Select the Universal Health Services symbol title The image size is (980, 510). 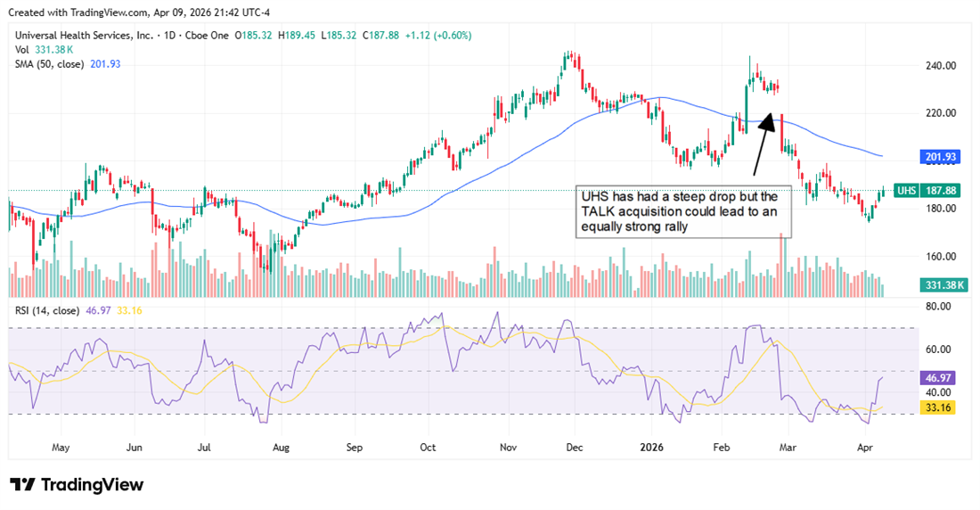(x=85, y=35)
